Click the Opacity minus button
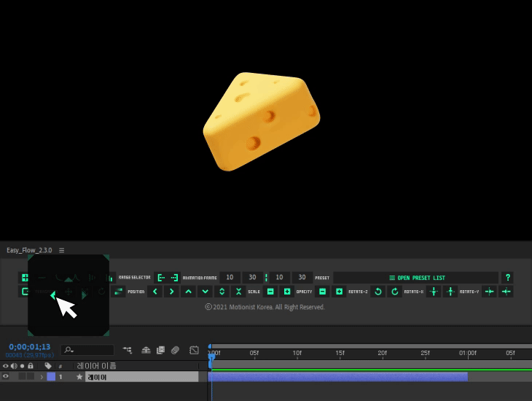This screenshot has width=532, height=401. (x=322, y=292)
